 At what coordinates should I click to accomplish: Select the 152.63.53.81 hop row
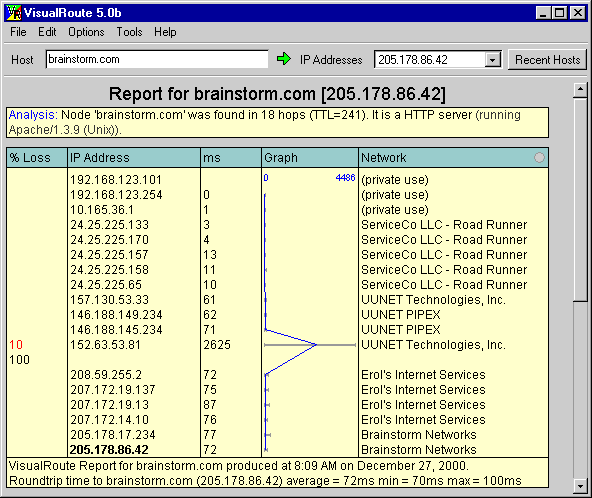click(278, 345)
